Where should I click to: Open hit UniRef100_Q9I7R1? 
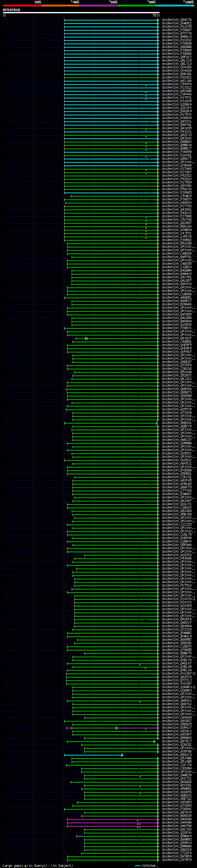176,277
